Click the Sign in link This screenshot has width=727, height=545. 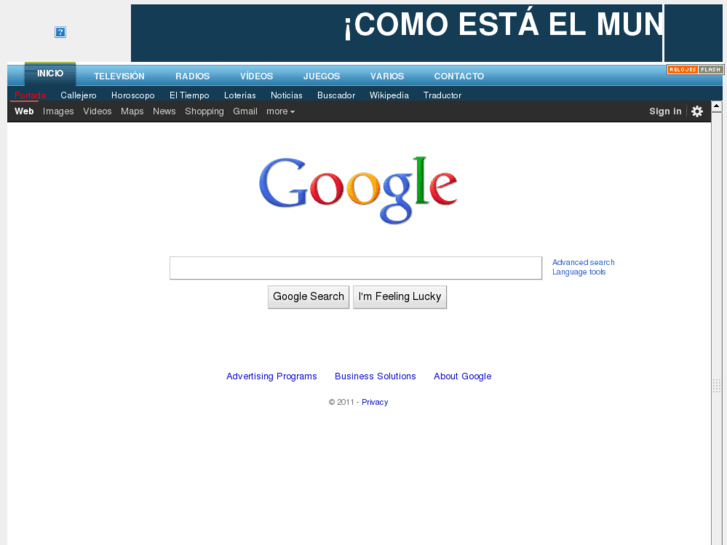pos(665,111)
